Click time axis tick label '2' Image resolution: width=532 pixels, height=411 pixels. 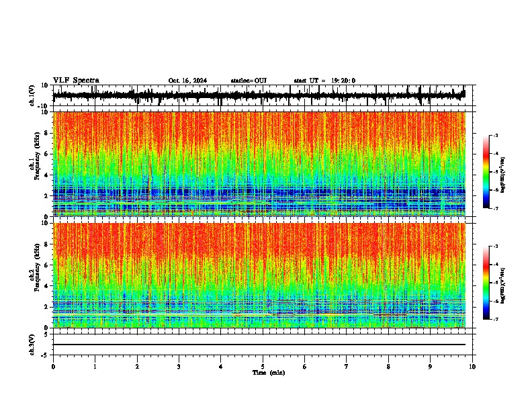pyautogui.click(x=137, y=367)
